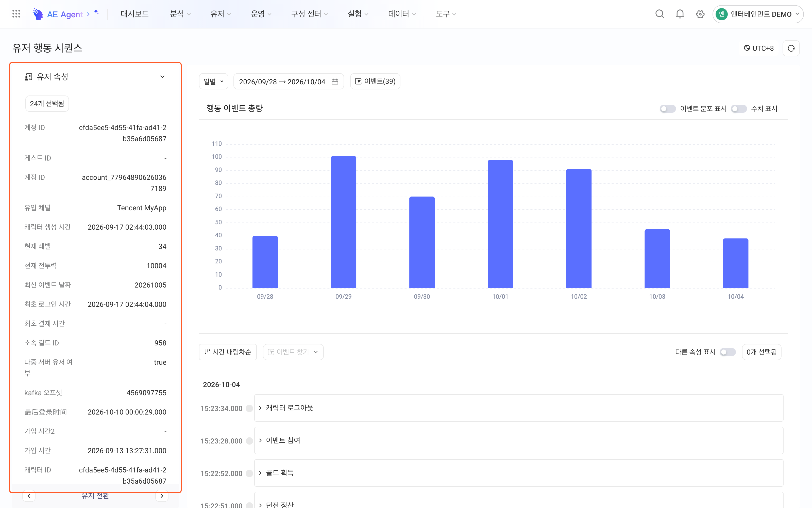Click the 10/01 bar in the chart

(500, 224)
